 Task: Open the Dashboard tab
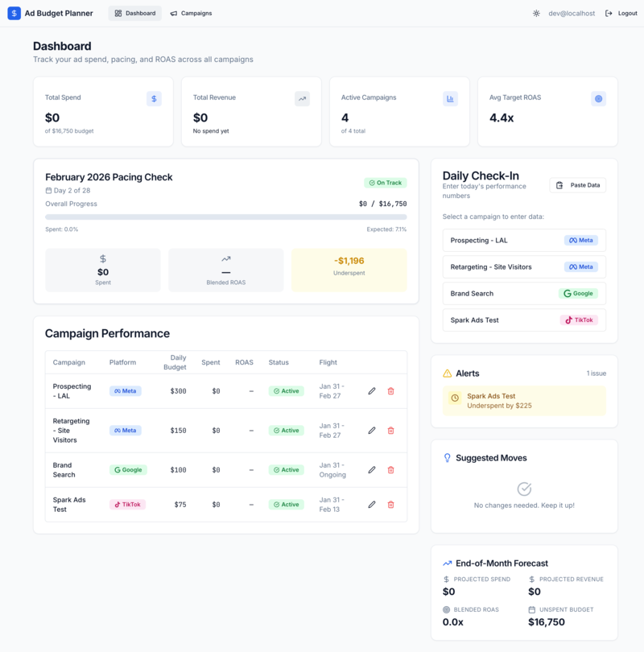[x=135, y=14]
